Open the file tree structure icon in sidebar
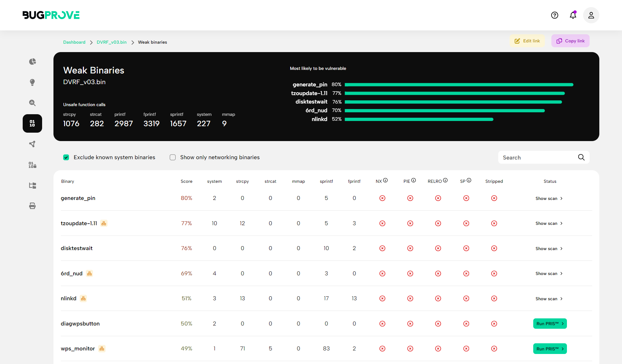Screen dimensions: 622x364 [32, 185]
